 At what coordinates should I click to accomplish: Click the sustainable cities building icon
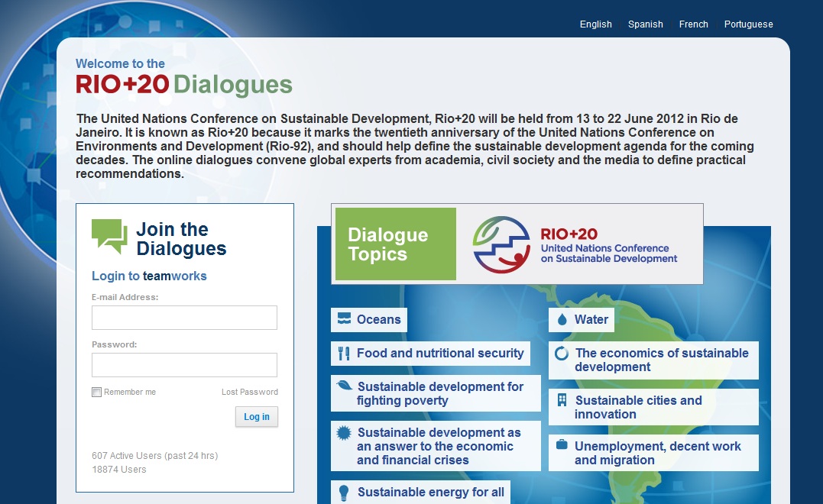[x=562, y=400]
